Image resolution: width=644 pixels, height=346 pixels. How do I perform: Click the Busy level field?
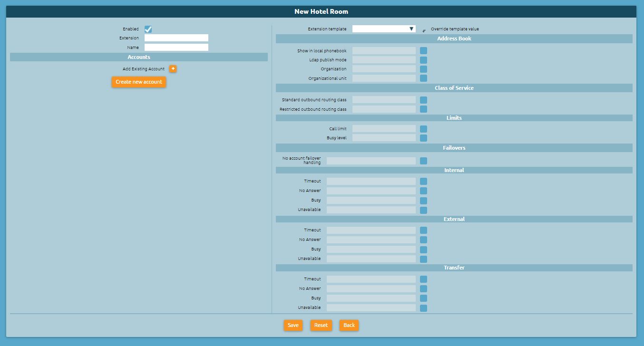384,138
